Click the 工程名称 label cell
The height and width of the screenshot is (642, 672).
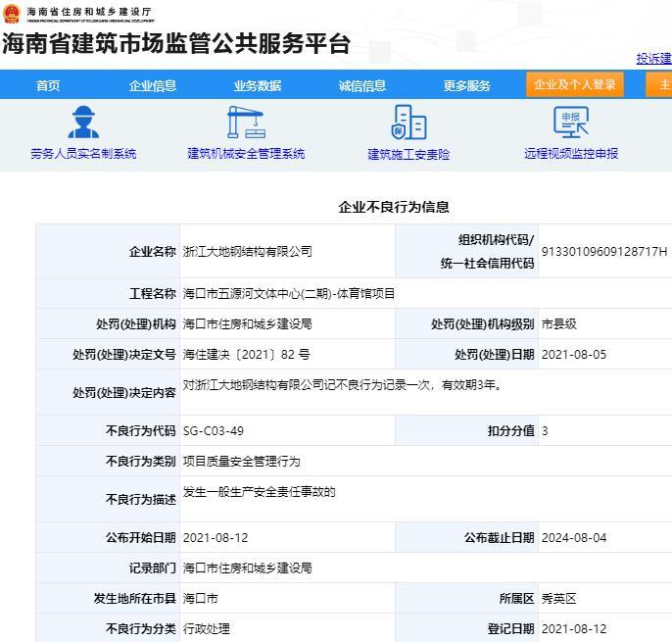tap(108, 293)
